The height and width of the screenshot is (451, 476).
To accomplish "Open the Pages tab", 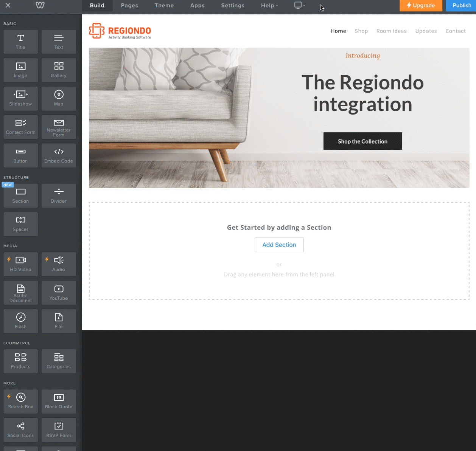I will (129, 5).
